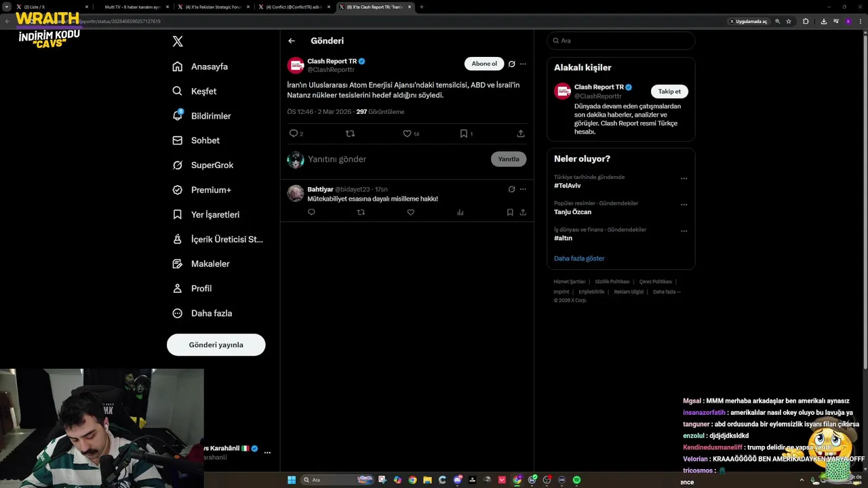Go to Anasayfa in the sidebar
The width and height of the screenshot is (868, 488).
click(200, 66)
